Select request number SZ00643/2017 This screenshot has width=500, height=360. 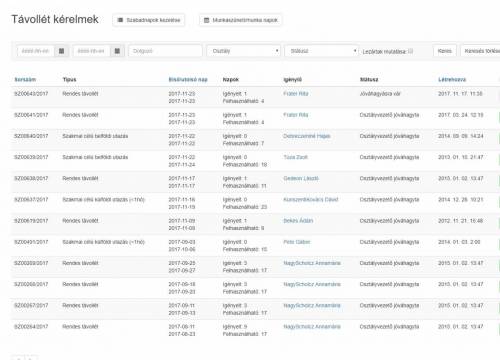coord(31,94)
